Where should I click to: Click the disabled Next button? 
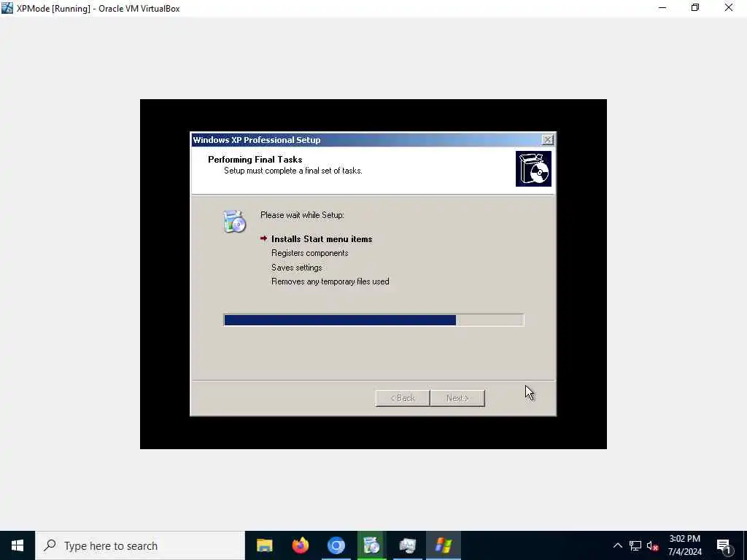click(457, 398)
